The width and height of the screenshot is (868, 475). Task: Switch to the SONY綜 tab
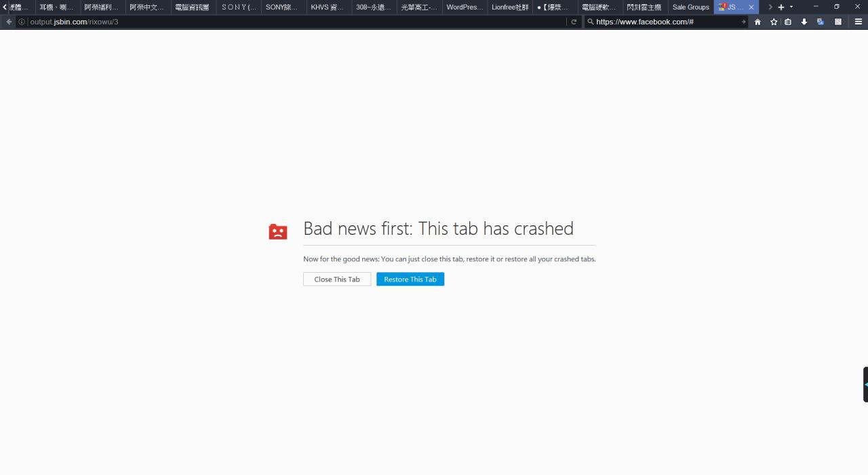tap(283, 7)
